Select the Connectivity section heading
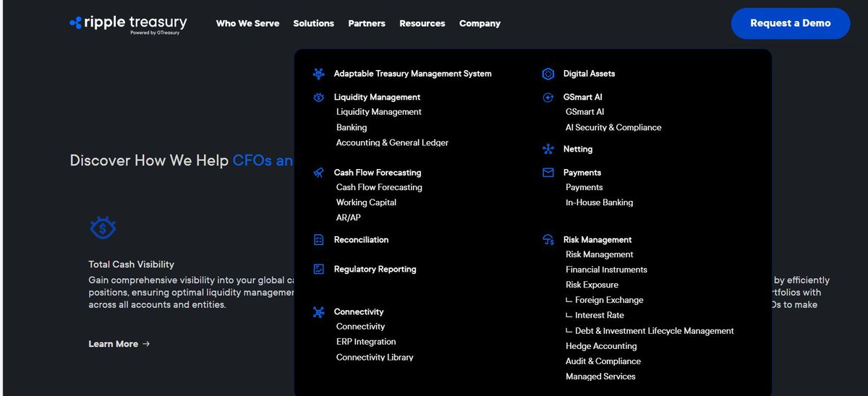This screenshot has height=396, width=868. (x=359, y=312)
